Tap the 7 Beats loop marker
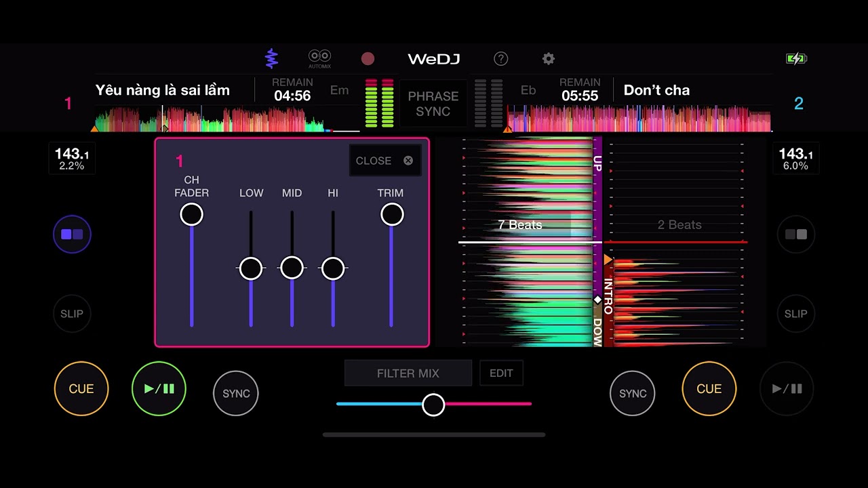This screenshot has width=868, height=488. coord(520,225)
